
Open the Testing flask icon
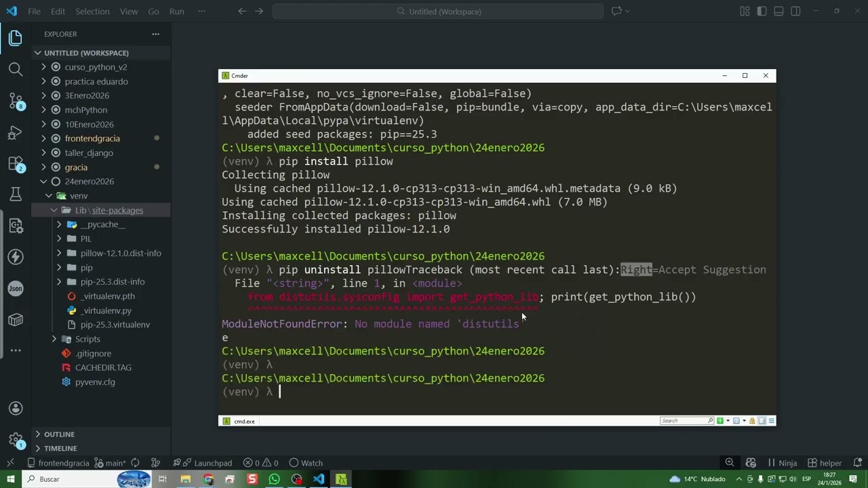15,195
